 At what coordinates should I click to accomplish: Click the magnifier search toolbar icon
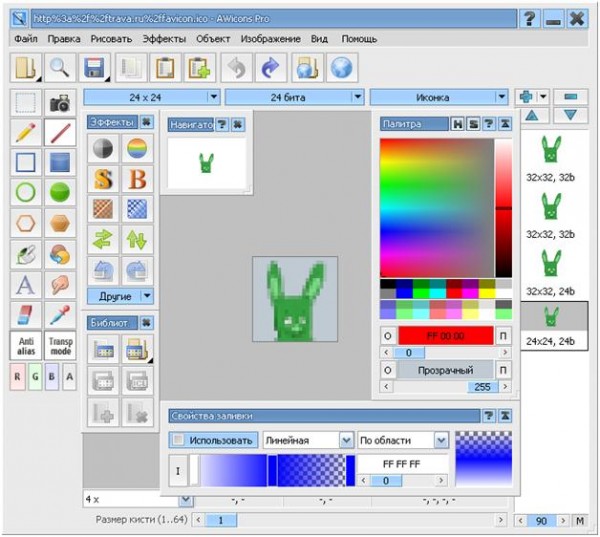coord(60,68)
